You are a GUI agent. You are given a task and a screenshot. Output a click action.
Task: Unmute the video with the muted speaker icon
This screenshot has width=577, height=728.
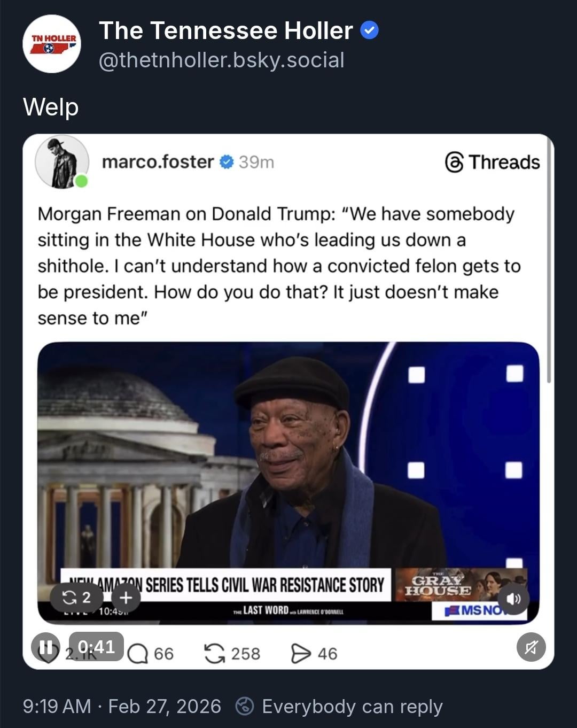[x=531, y=647]
